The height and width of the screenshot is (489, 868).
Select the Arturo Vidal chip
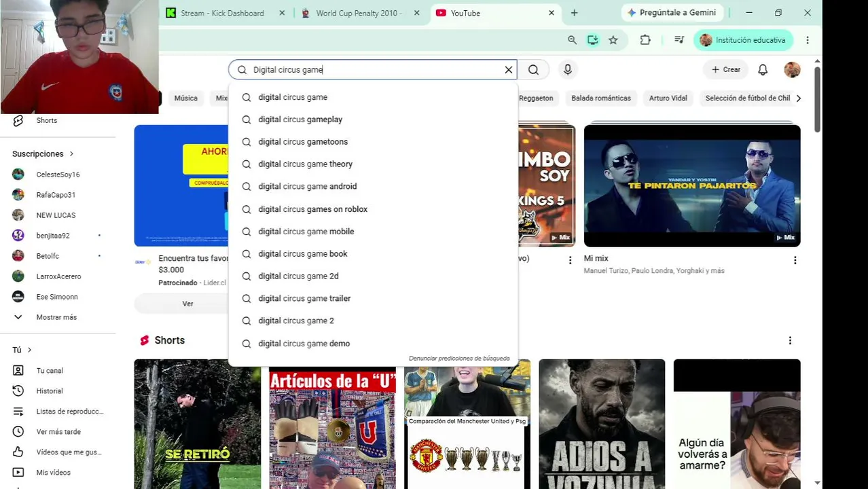[x=668, y=98]
